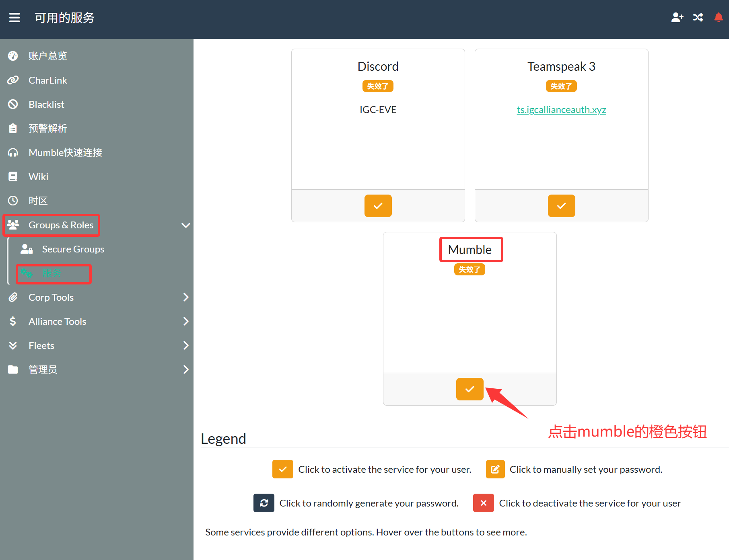Click the shuffle arrows icon in header
Viewport: 729px width, 560px height.
point(698,17)
